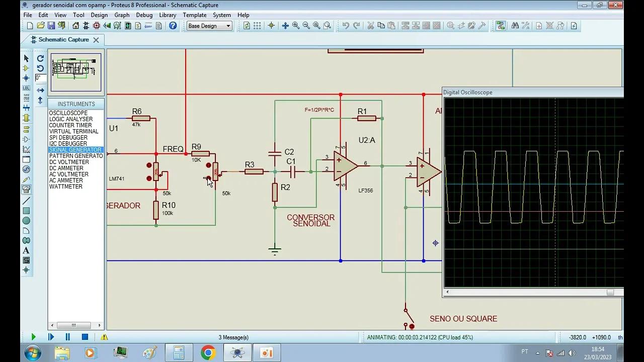Select the Selection Mode arrow tool

26,58
